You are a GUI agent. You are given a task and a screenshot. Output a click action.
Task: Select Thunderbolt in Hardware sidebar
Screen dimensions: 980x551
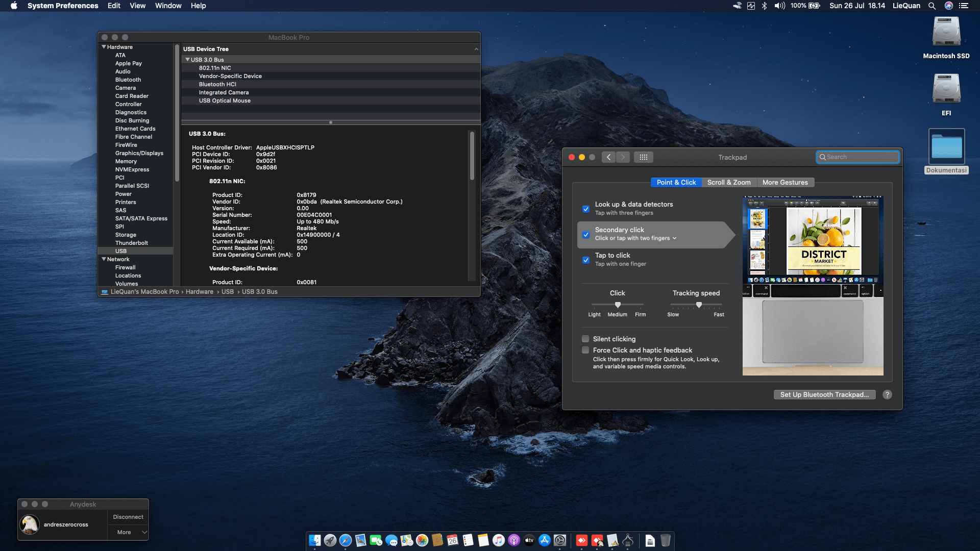coord(132,243)
